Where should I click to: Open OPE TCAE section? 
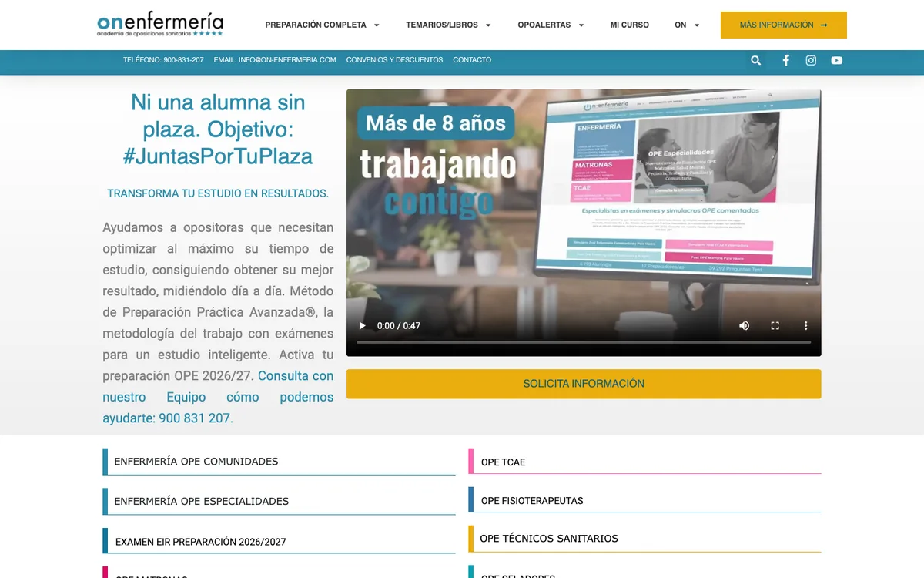pos(644,462)
